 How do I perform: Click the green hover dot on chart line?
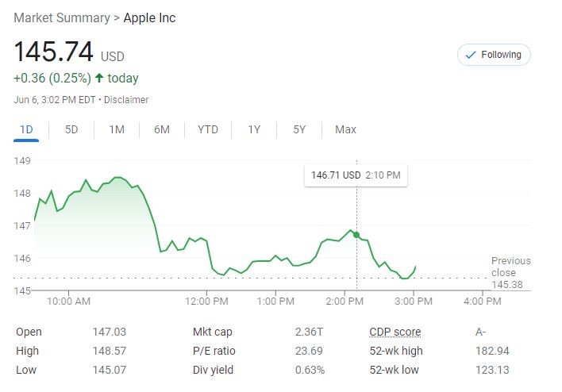pyautogui.click(x=356, y=235)
